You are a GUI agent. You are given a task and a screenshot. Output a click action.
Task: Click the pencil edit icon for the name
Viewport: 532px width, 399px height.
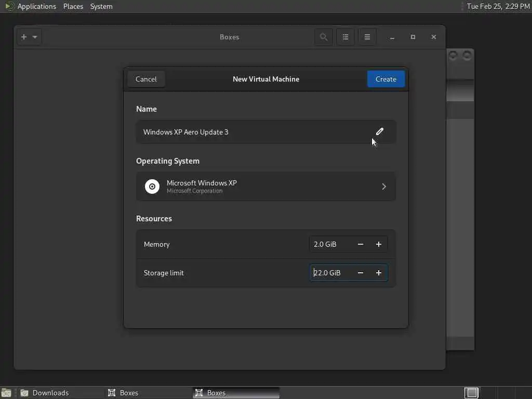pos(379,131)
